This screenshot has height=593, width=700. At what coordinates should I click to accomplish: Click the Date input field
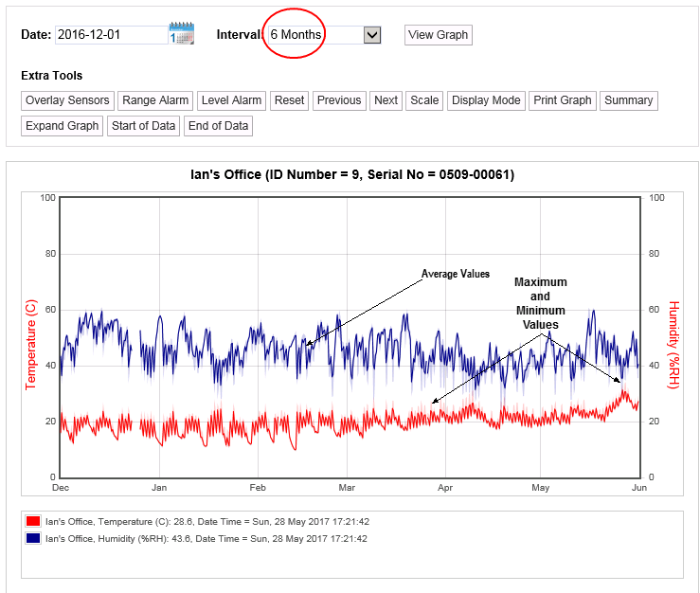click(x=111, y=35)
